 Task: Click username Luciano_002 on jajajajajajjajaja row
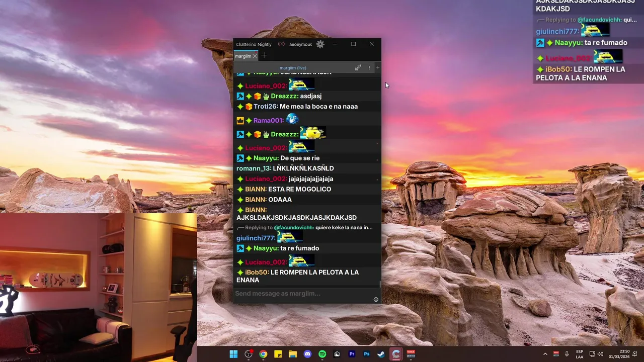266,179
